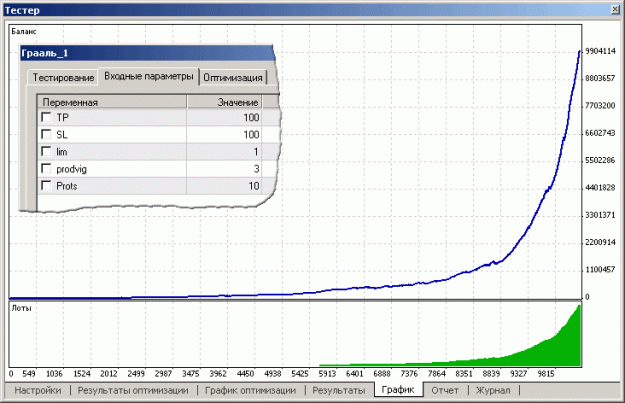Switch to the Результаты tab
The image size is (625, 403).
338,390
